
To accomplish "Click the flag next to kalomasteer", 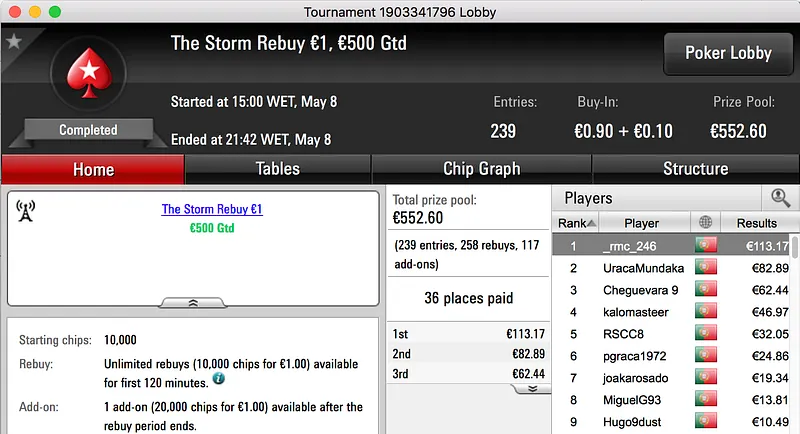I will [707, 312].
